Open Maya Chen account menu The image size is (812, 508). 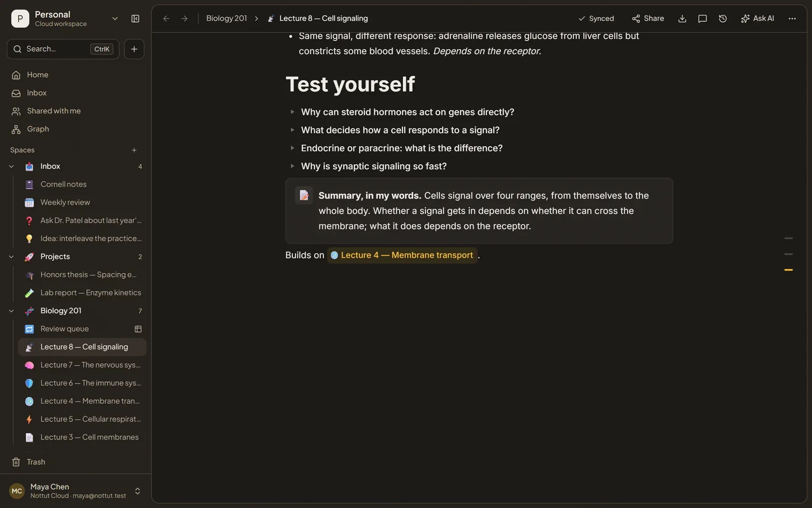pyautogui.click(x=76, y=491)
